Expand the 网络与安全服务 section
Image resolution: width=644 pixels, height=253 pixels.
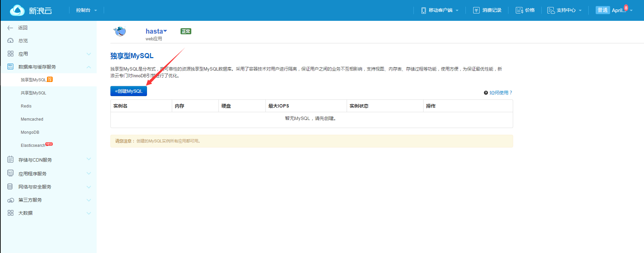(x=89, y=187)
